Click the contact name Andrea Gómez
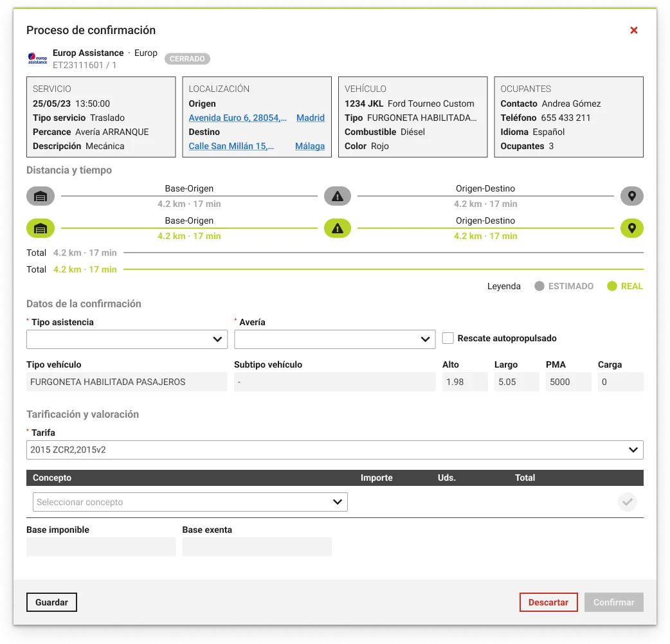Screen dimensions: 670x644 tap(571, 103)
